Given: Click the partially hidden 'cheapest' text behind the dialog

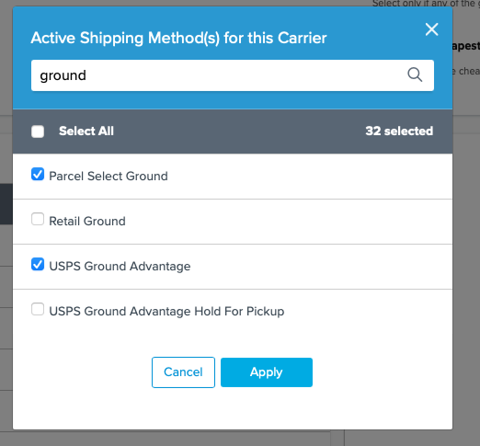Looking at the screenshot, I should [466, 46].
